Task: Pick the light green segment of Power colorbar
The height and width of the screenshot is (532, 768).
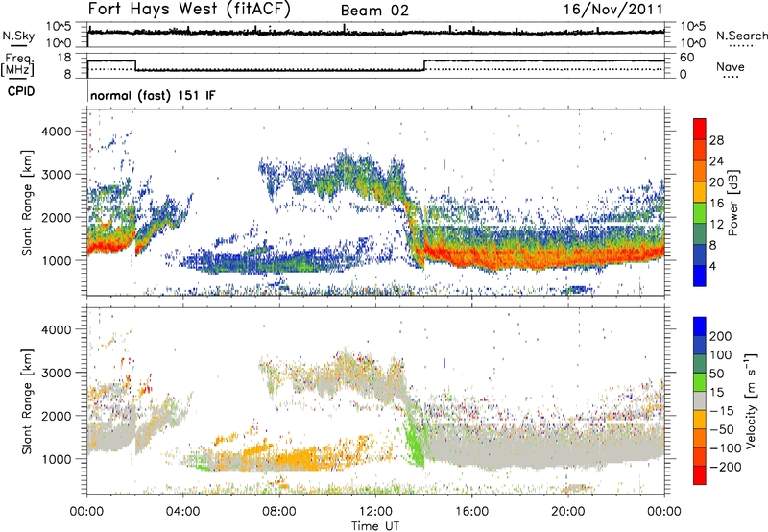Action: click(700, 213)
